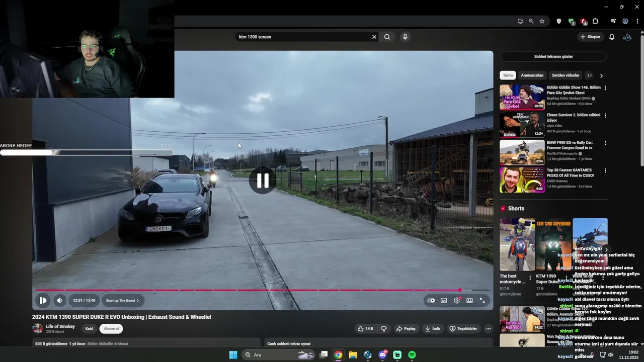
Task: Open the green extension with badge 7
Action: point(571,21)
